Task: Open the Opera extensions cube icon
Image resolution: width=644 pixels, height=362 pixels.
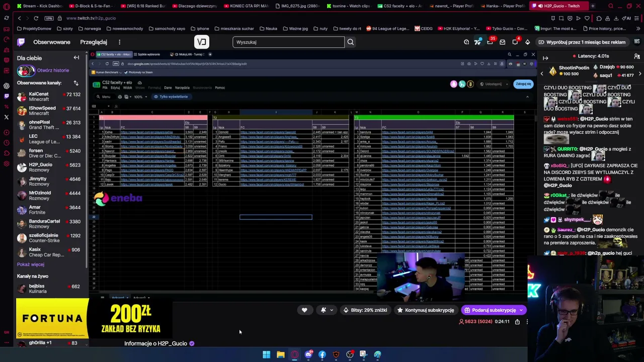Action: (599, 18)
